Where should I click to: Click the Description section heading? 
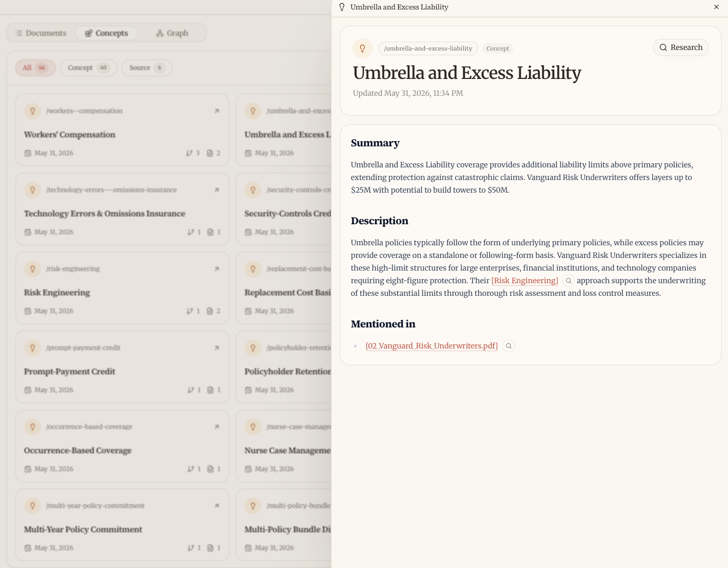(x=379, y=221)
